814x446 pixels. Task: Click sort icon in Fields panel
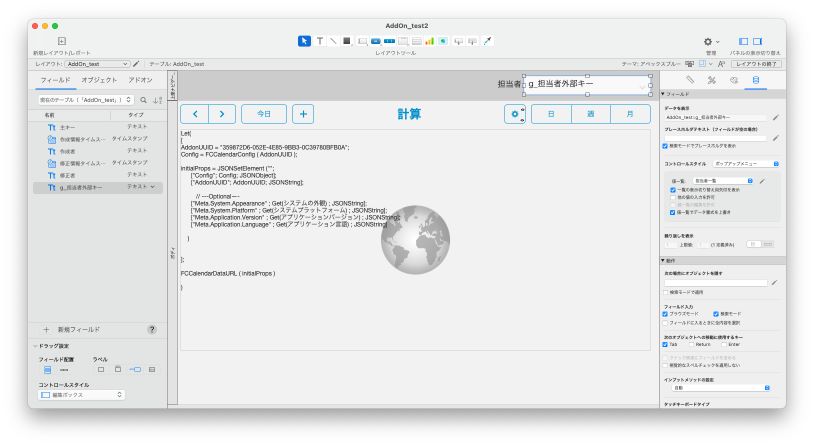[x=157, y=100]
